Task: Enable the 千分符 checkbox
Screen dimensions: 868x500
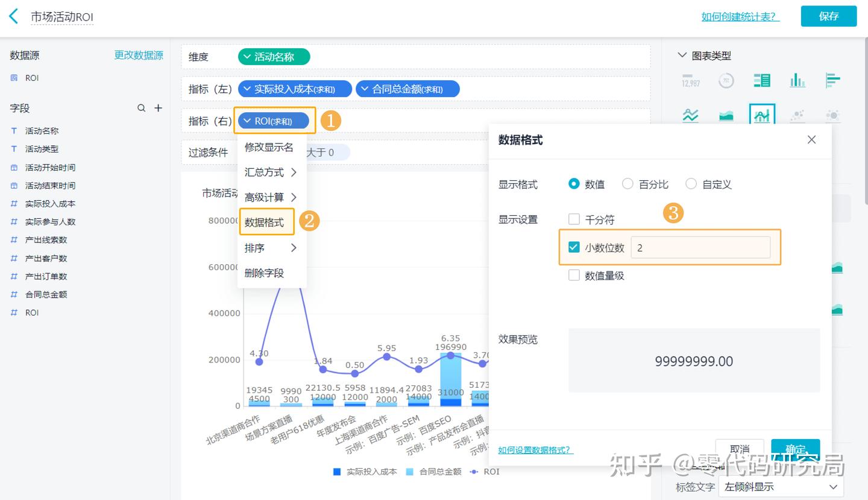Action: coord(573,220)
